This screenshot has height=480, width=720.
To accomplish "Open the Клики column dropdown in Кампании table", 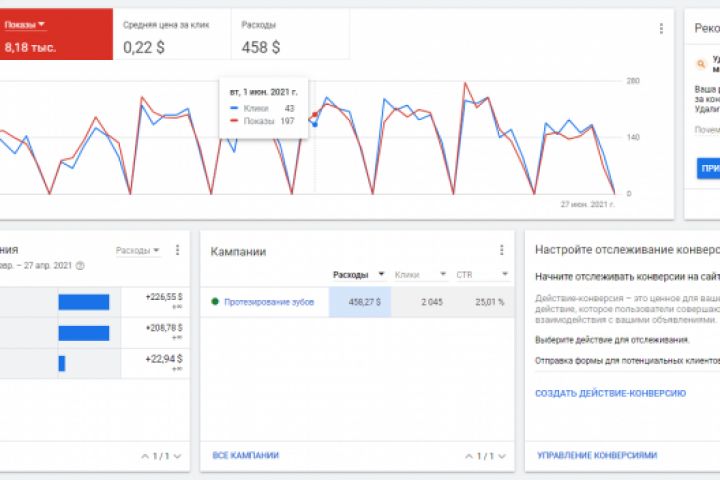I will 442,274.
